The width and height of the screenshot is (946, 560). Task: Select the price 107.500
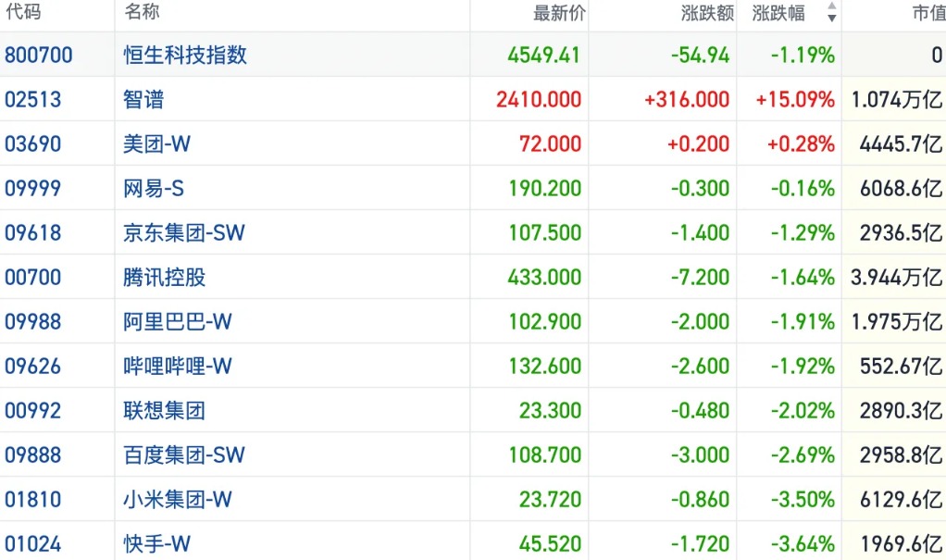coord(545,233)
